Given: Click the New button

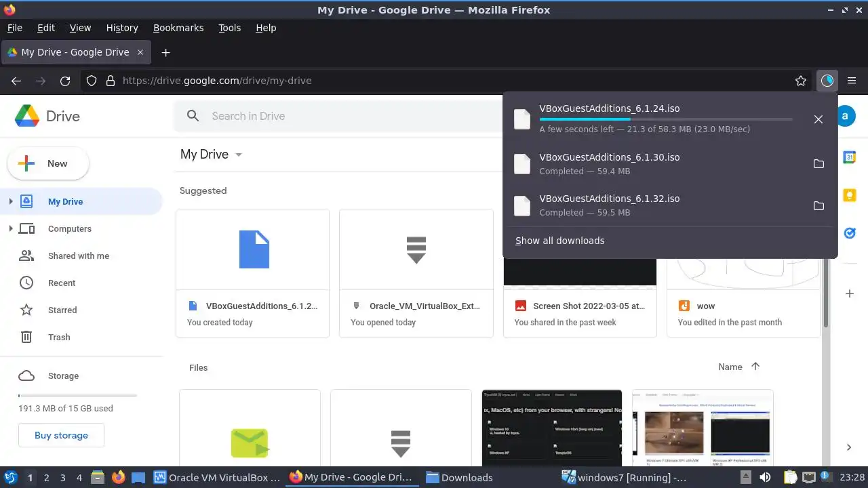Looking at the screenshot, I should pyautogui.click(x=47, y=163).
